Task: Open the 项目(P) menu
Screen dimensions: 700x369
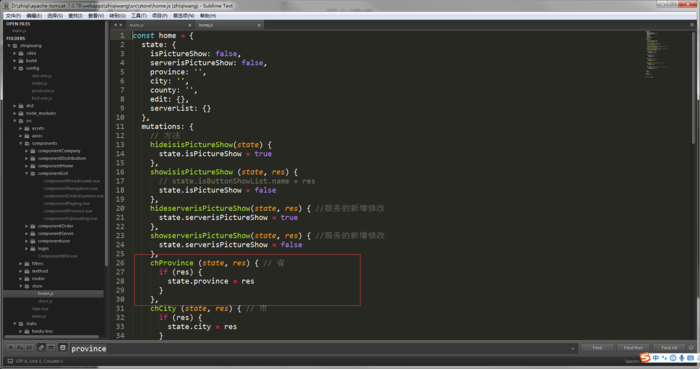Action: pos(160,16)
